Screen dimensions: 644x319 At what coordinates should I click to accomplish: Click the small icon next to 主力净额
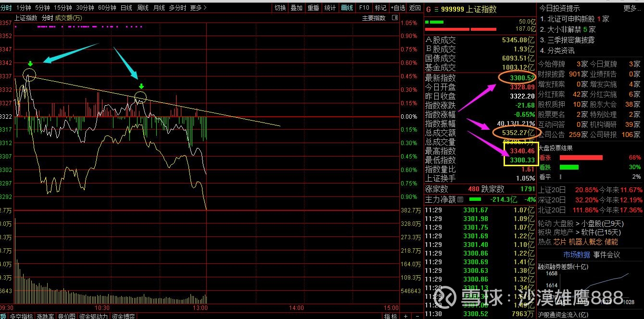click(x=461, y=199)
